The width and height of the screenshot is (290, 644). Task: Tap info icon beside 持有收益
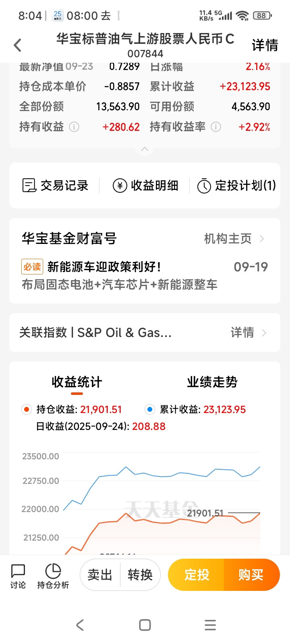(74, 127)
